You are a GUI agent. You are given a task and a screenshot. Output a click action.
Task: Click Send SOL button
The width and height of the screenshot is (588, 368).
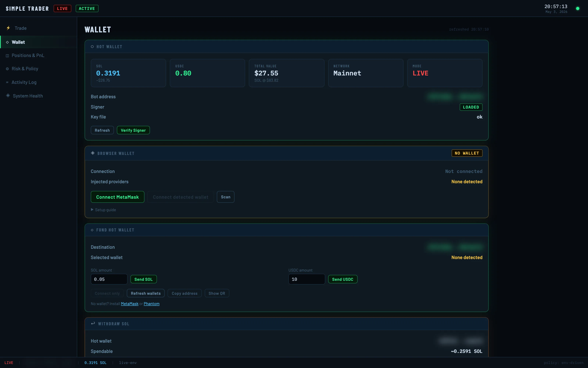(144, 279)
